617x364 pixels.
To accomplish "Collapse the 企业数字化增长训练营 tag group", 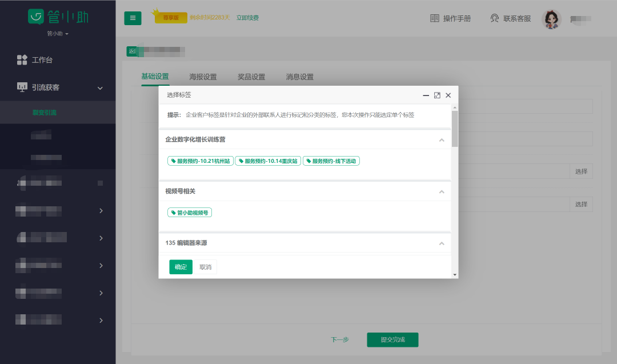I will click(x=441, y=140).
